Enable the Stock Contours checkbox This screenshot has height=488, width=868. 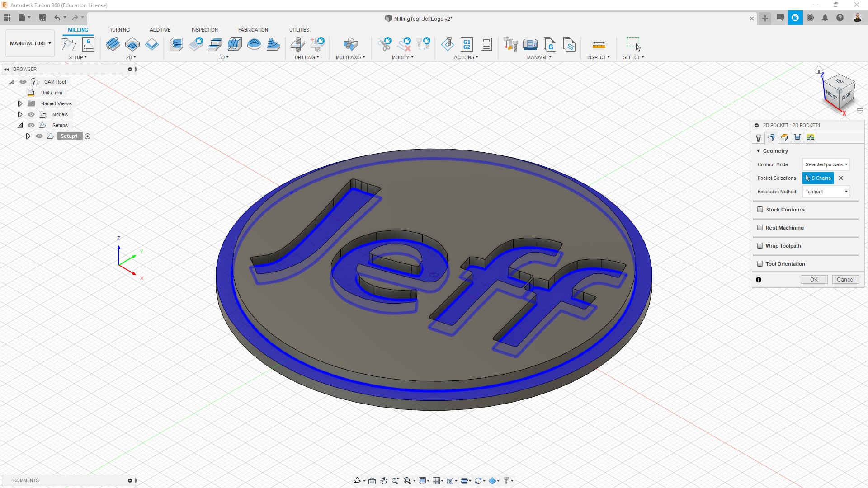pyautogui.click(x=760, y=210)
